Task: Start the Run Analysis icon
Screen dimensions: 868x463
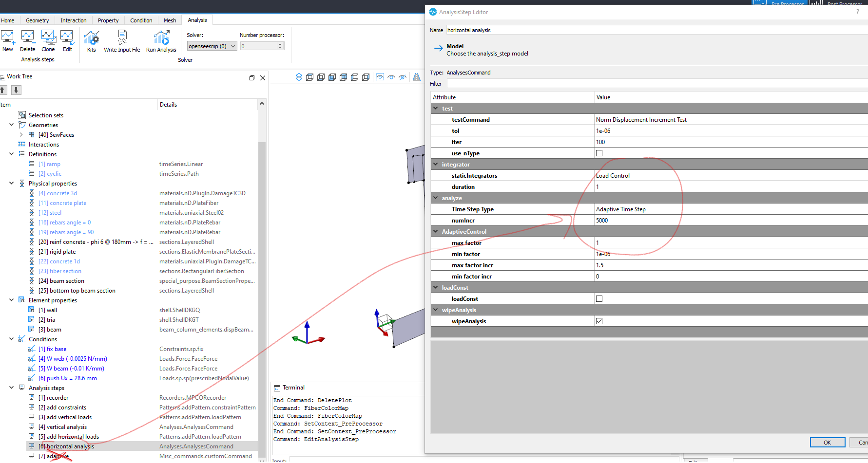Action: pyautogui.click(x=161, y=37)
